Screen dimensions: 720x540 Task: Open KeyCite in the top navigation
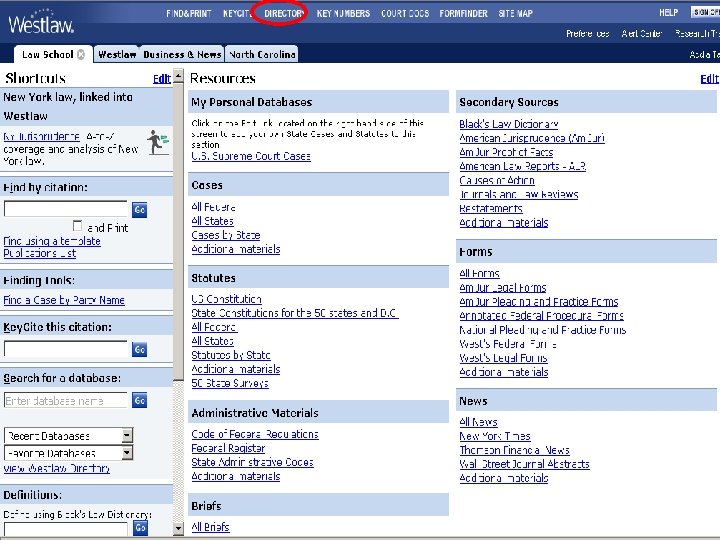[x=236, y=13]
